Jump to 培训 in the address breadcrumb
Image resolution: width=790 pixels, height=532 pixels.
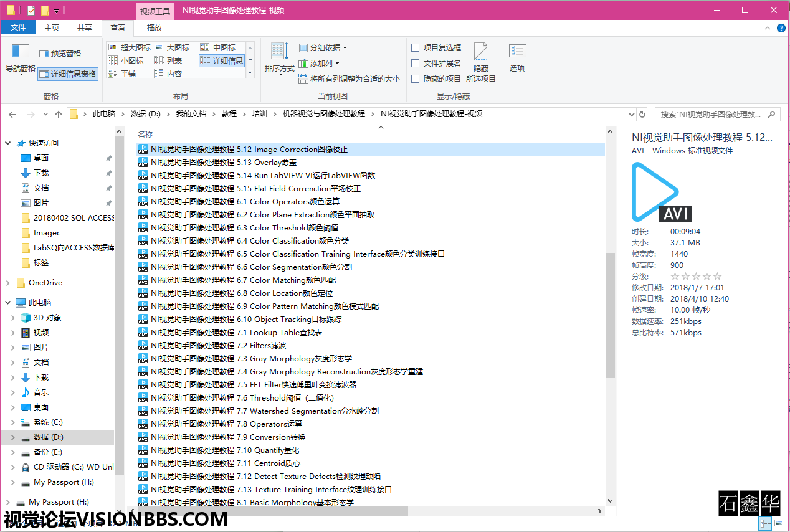coord(260,114)
